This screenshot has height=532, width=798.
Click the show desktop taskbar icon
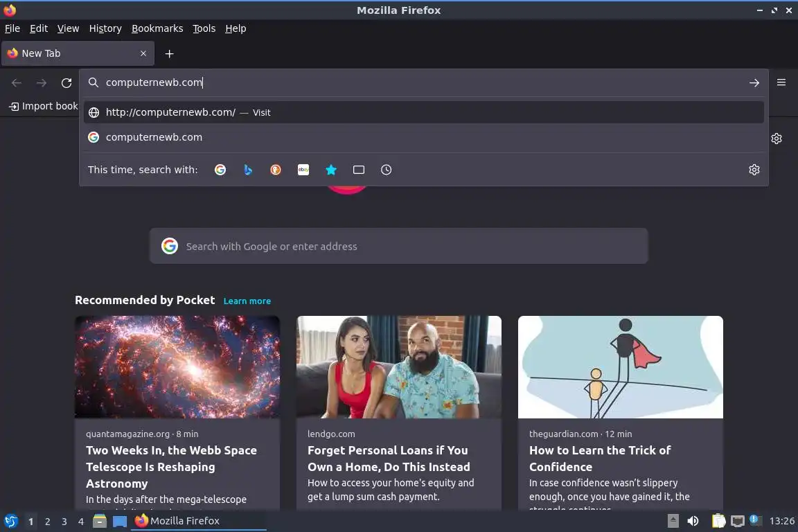pyautogui.click(x=120, y=521)
